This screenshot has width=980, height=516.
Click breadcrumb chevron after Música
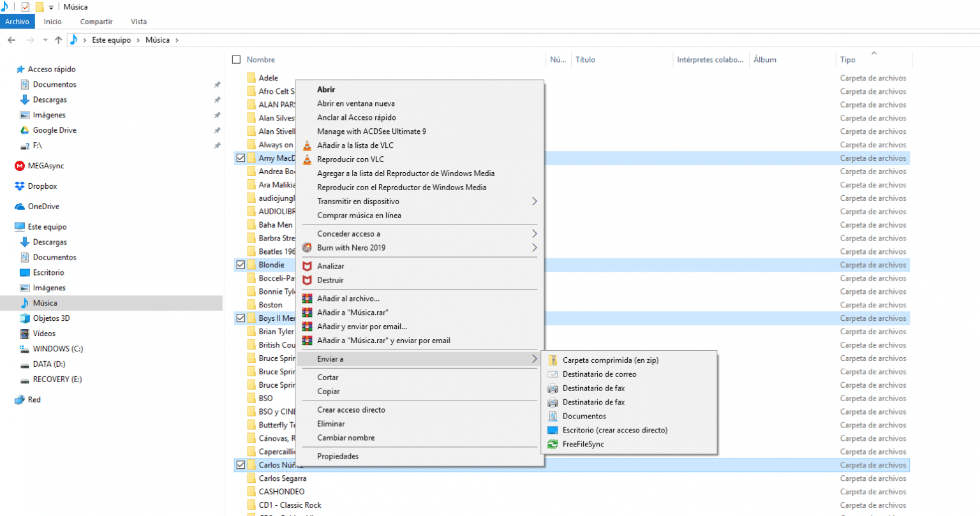177,40
